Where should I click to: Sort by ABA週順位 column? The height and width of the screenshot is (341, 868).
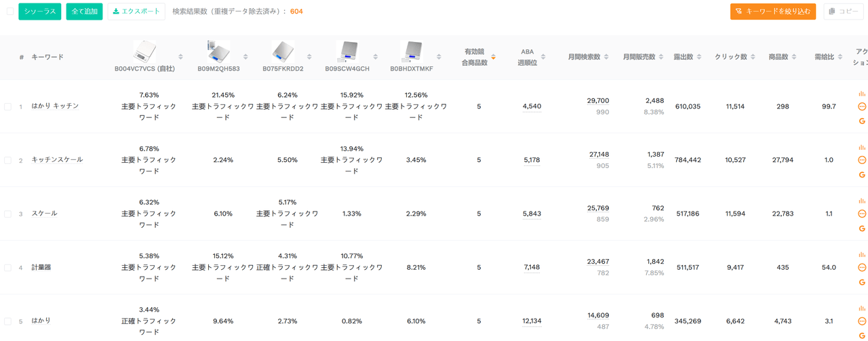(543, 57)
